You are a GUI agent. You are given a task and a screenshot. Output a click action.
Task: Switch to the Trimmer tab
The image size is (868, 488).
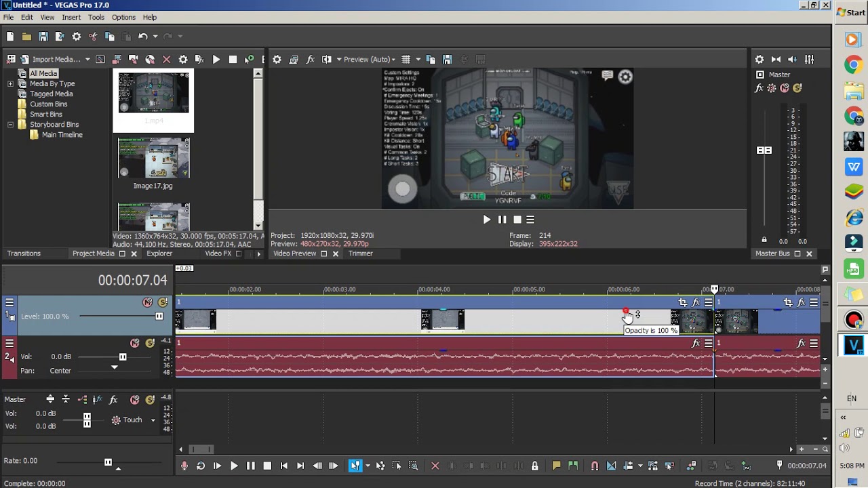(x=360, y=253)
